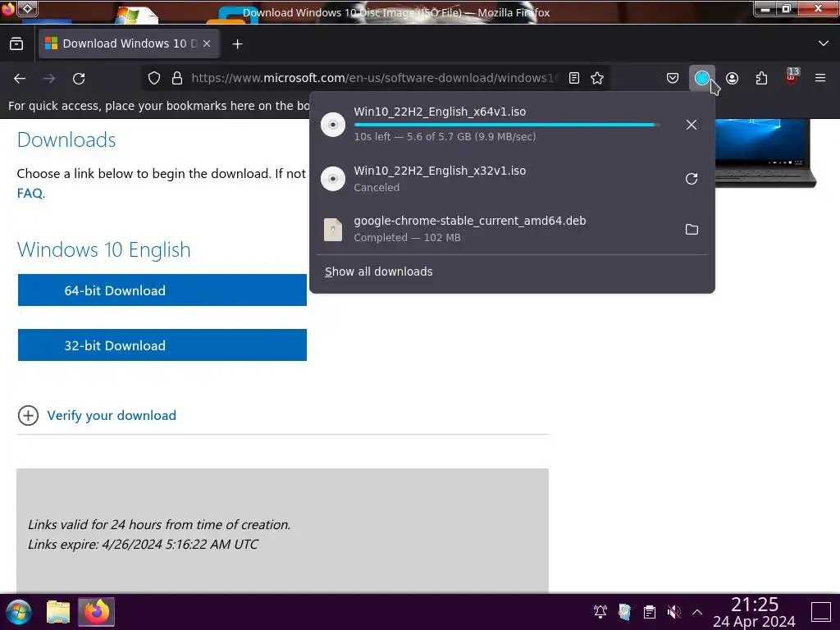Click the Downloads heading

point(66,139)
